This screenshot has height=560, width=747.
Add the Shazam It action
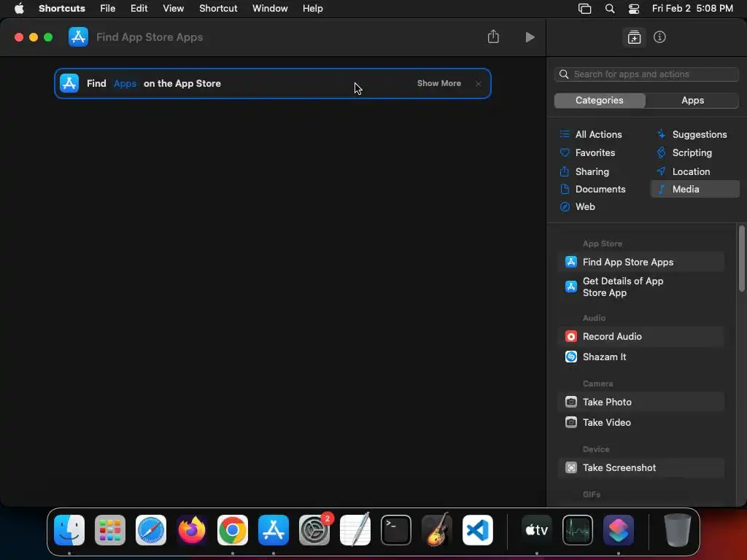[x=640, y=357]
